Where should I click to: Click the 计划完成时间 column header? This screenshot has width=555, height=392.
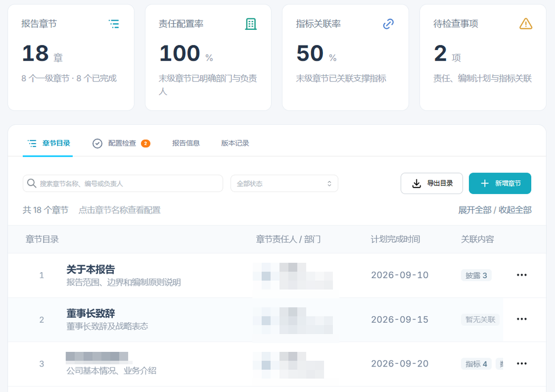click(395, 240)
